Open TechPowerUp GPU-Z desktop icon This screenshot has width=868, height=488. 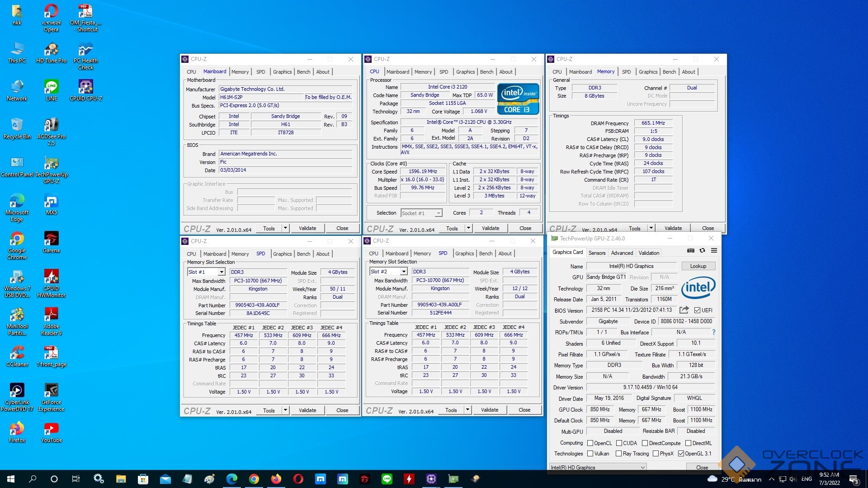[51, 163]
